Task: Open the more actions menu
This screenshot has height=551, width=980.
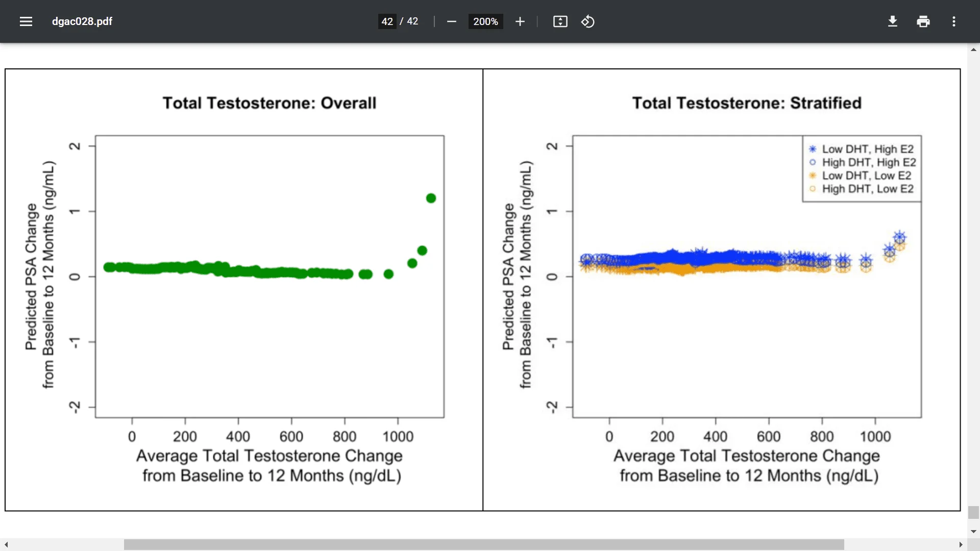Action: tap(953, 21)
